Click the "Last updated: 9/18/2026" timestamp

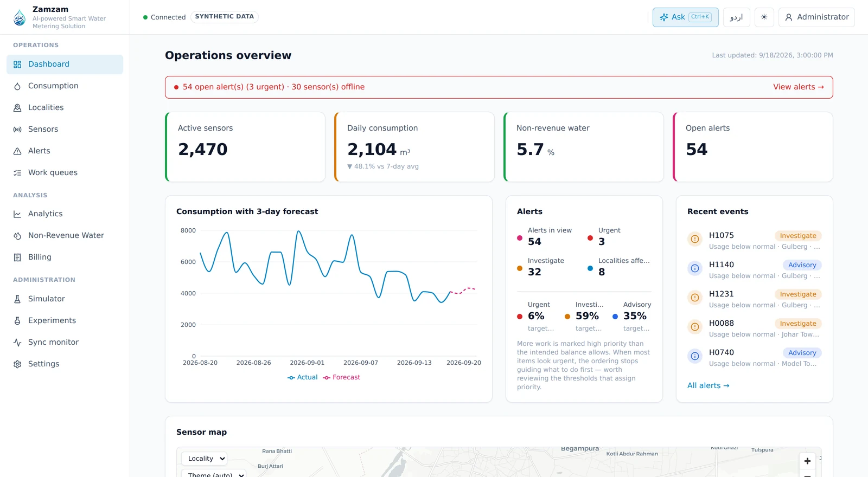point(773,55)
